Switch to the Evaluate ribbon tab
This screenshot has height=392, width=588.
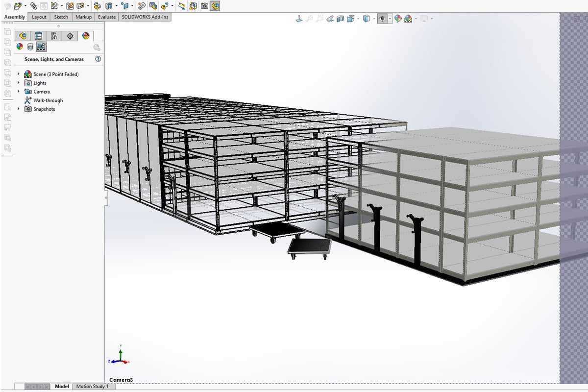107,17
